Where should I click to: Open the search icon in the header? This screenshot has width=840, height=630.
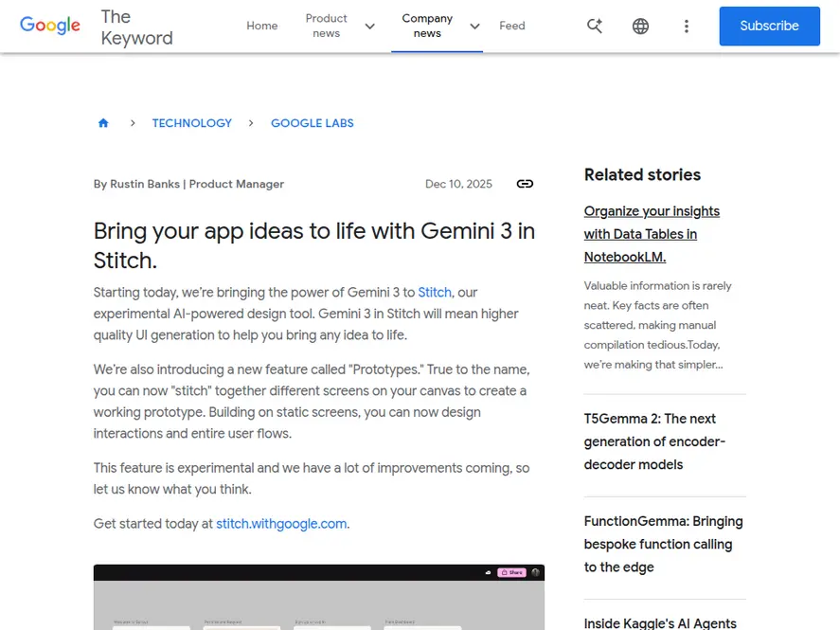(594, 26)
